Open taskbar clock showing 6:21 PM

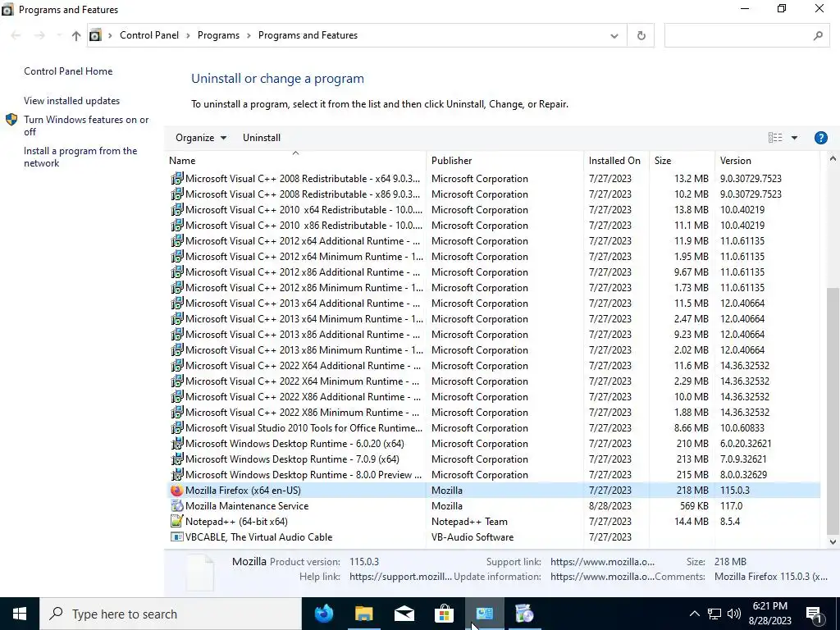pyautogui.click(x=771, y=614)
